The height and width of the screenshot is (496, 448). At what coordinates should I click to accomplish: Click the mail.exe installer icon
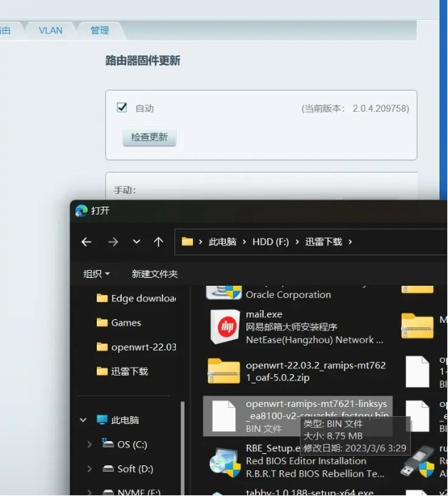click(224, 327)
